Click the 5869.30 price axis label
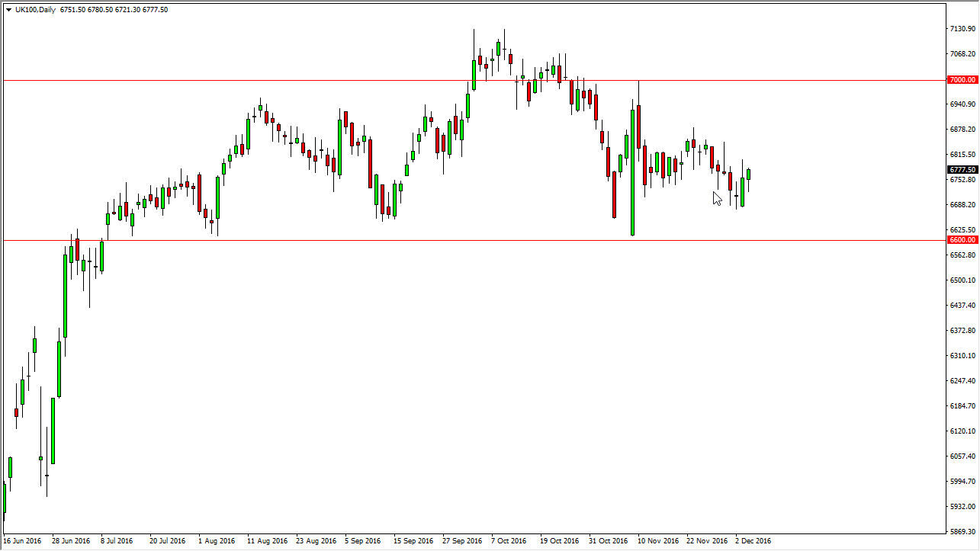The width and height of the screenshot is (980, 551). [x=961, y=531]
